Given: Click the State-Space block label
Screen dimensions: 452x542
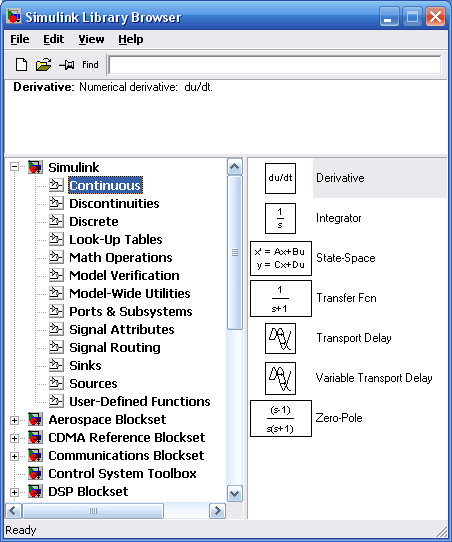Looking at the screenshot, I should pyautogui.click(x=346, y=258).
